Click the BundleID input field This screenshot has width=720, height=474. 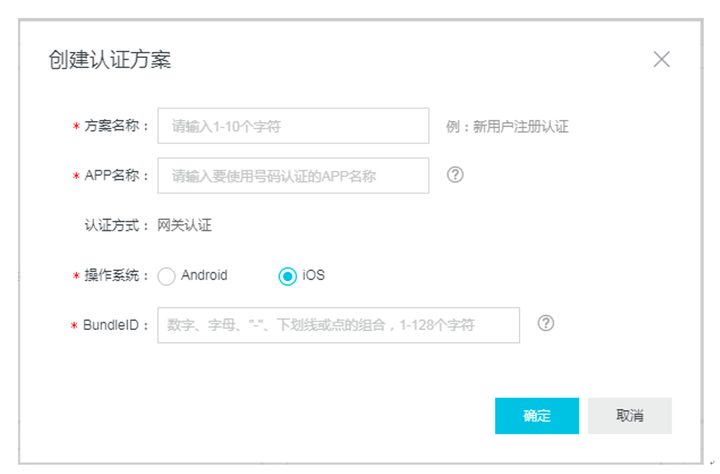339,325
